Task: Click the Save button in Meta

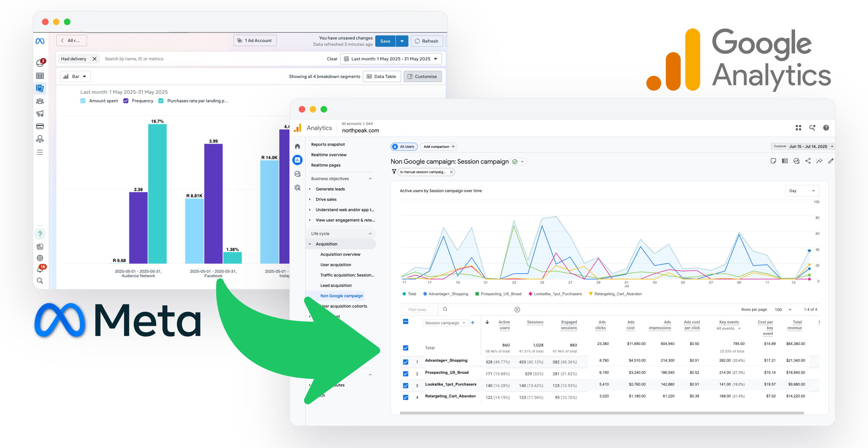Action: [385, 41]
